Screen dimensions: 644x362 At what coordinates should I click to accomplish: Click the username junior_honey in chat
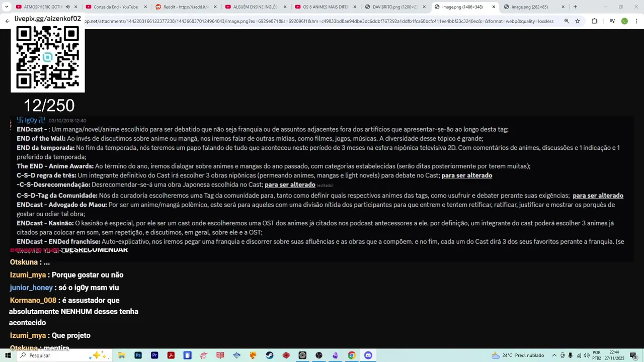click(x=31, y=288)
